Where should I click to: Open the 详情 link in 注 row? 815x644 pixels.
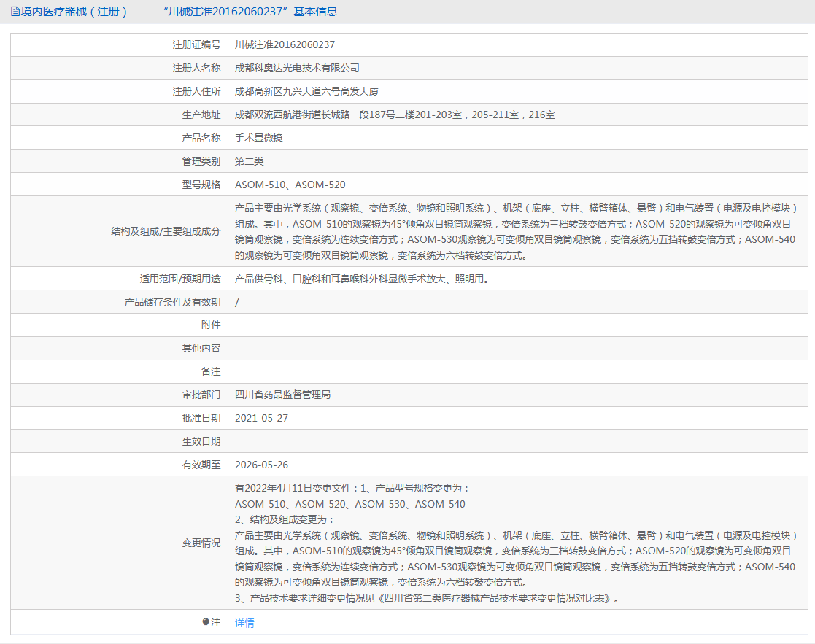coord(244,623)
